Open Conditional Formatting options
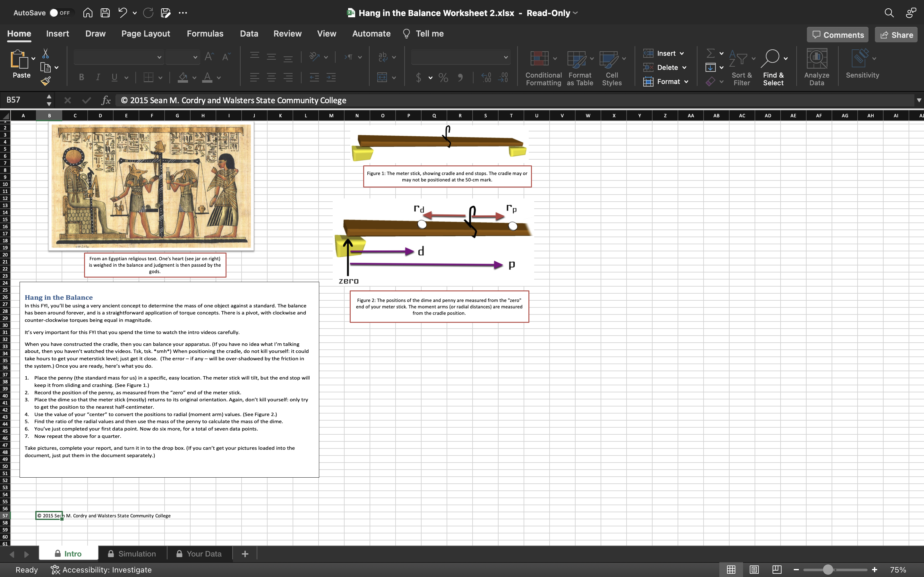Viewport: 924px width, 577px height. [x=543, y=67]
